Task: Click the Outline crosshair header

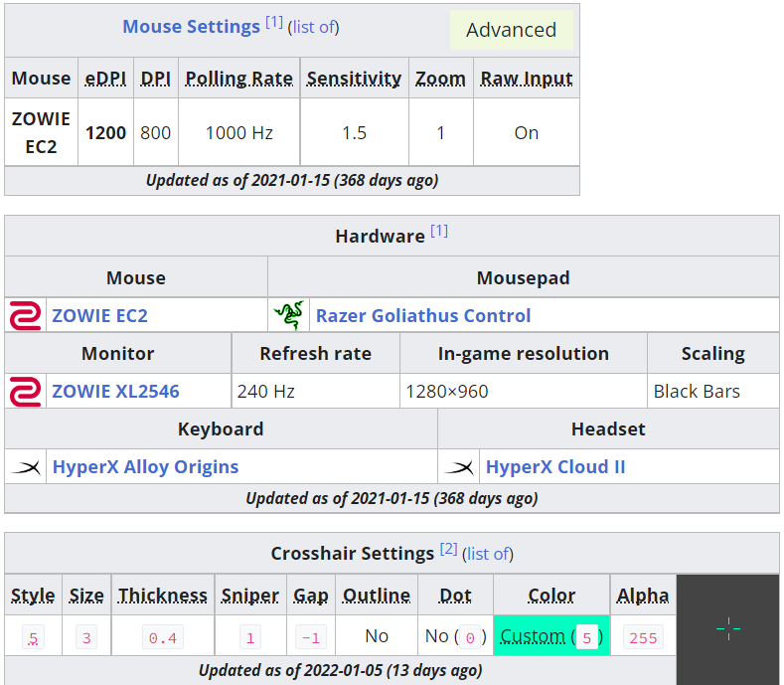Action: coord(377,596)
